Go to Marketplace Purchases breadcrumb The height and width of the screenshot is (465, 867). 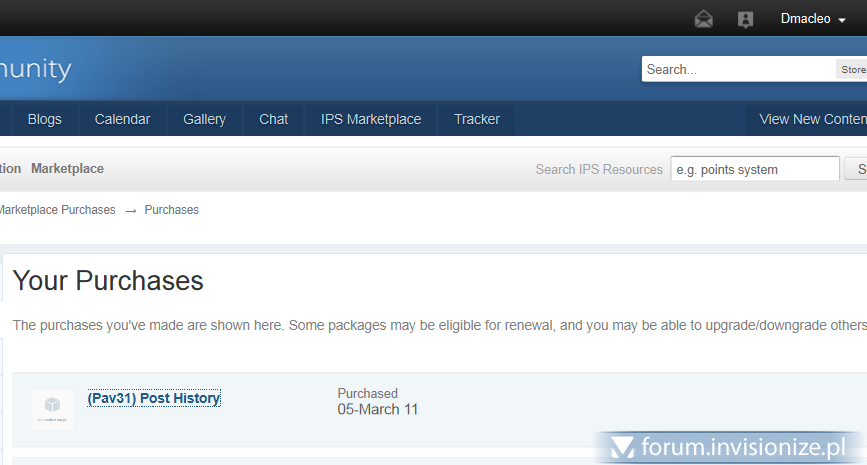pyautogui.click(x=56, y=210)
